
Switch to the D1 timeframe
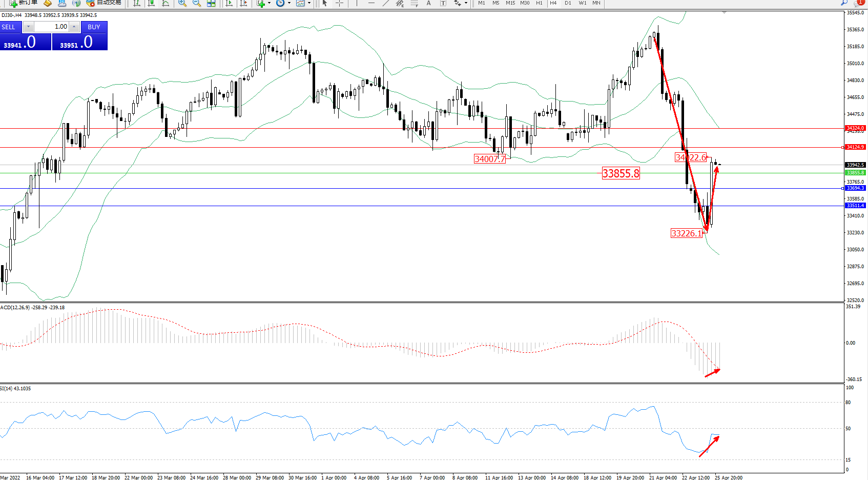pyautogui.click(x=568, y=3)
